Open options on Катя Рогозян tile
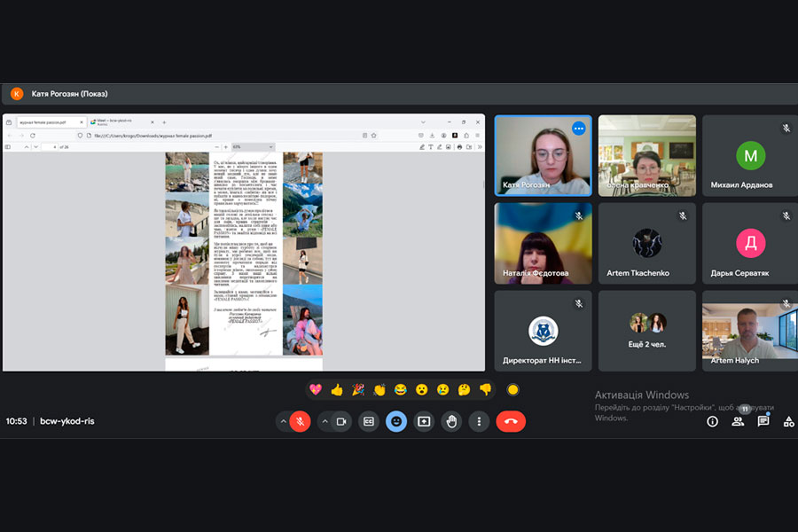798x532 pixels. [579, 129]
